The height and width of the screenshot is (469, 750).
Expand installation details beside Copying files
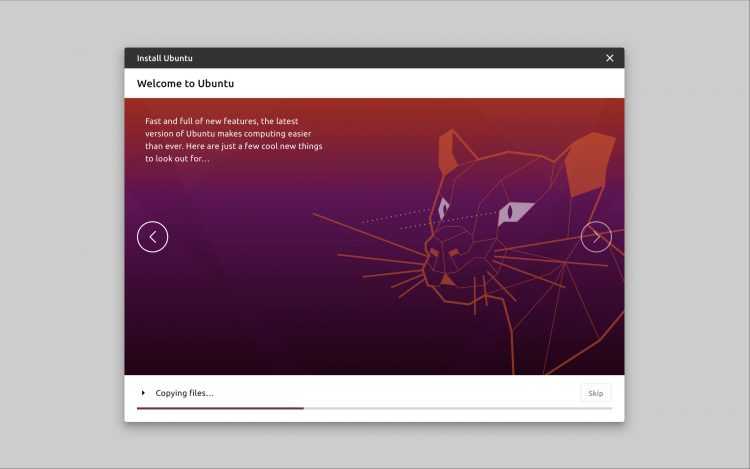(143, 393)
